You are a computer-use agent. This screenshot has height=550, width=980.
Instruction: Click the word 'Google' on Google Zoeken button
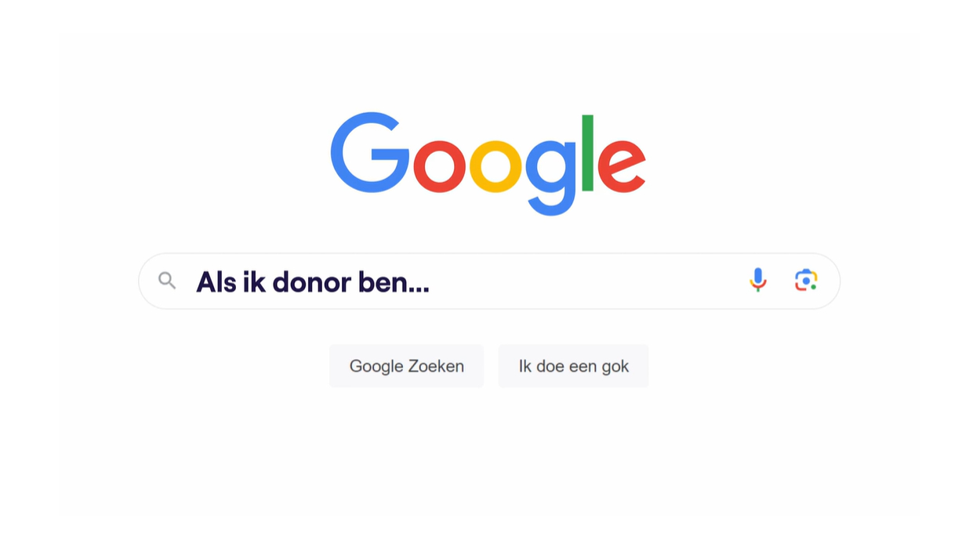(x=375, y=367)
